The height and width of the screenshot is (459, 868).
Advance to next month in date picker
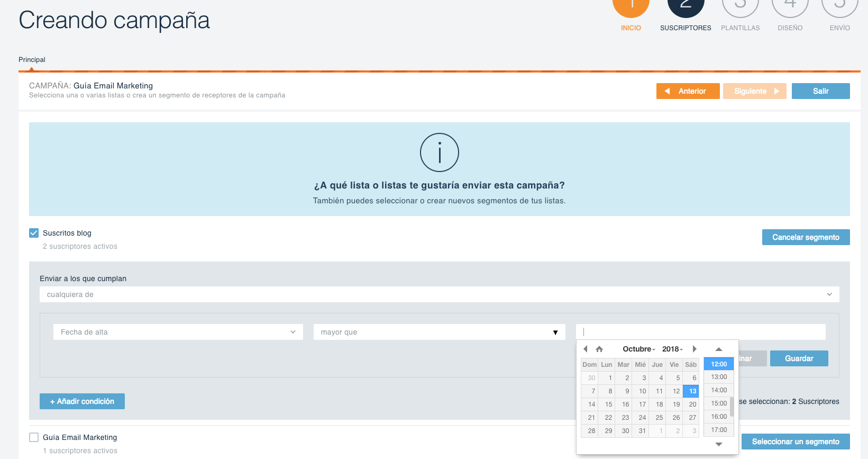click(x=695, y=349)
